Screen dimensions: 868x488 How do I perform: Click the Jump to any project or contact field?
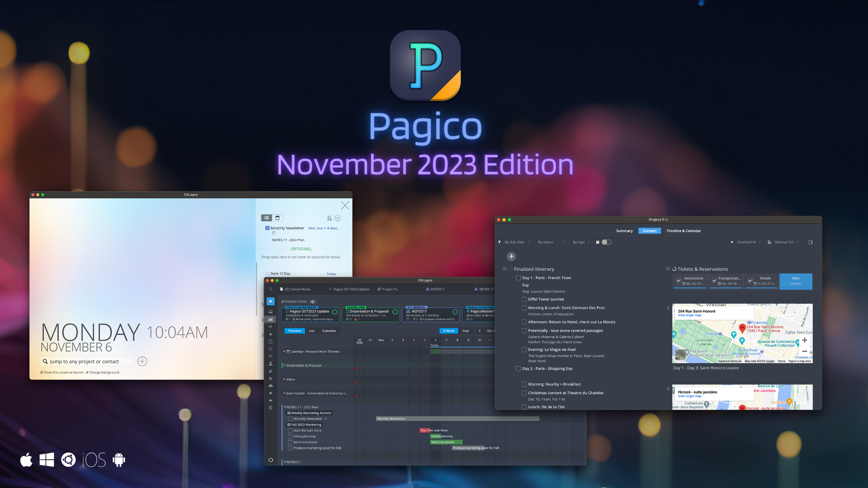coord(87,361)
